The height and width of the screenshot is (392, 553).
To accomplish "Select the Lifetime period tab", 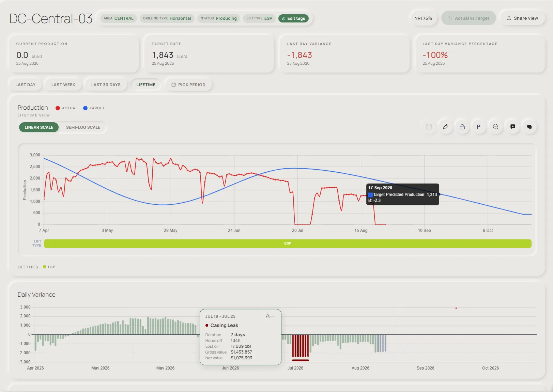I will click(146, 85).
